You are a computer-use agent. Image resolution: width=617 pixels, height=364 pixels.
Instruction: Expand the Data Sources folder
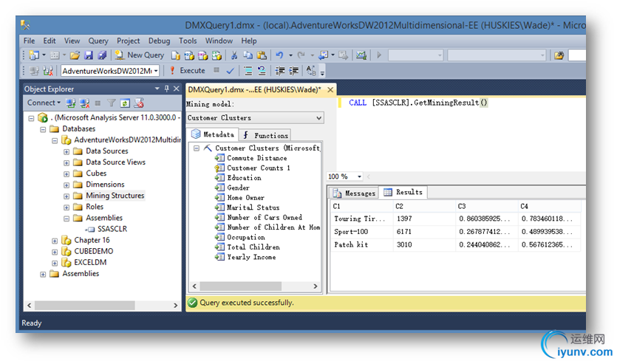(67, 152)
